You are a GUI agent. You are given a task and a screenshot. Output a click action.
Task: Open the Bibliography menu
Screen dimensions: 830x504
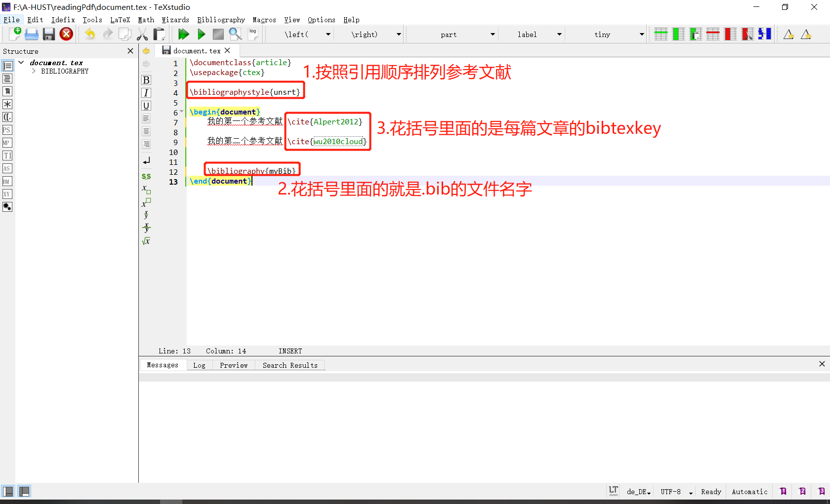click(x=221, y=20)
